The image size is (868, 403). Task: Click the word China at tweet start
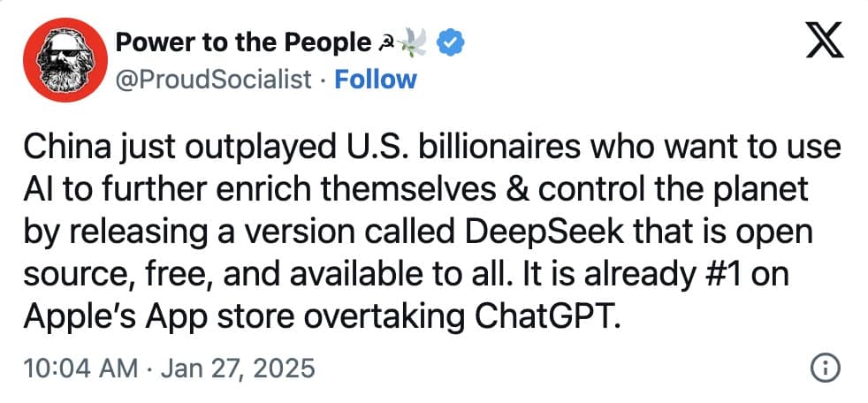point(67,147)
